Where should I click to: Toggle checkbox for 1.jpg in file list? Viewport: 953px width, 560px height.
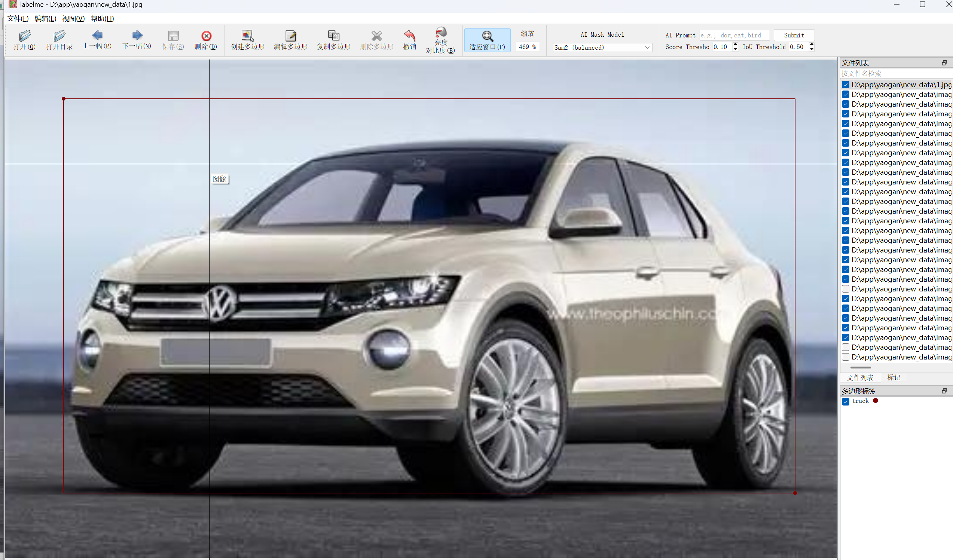[846, 85]
